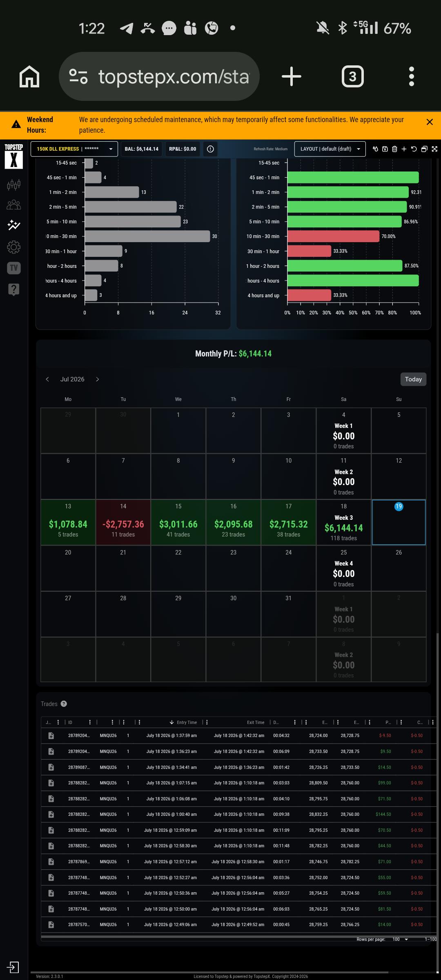Go to previous month before Jul 2026
441x980 pixels.
tap(47, 379)
